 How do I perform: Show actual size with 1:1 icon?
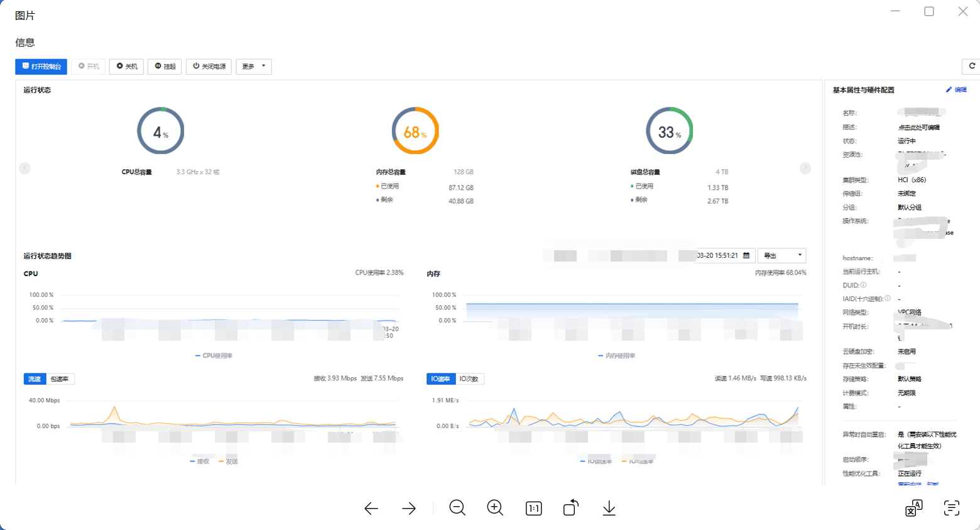pyautogui.click(x=533, y=508)
